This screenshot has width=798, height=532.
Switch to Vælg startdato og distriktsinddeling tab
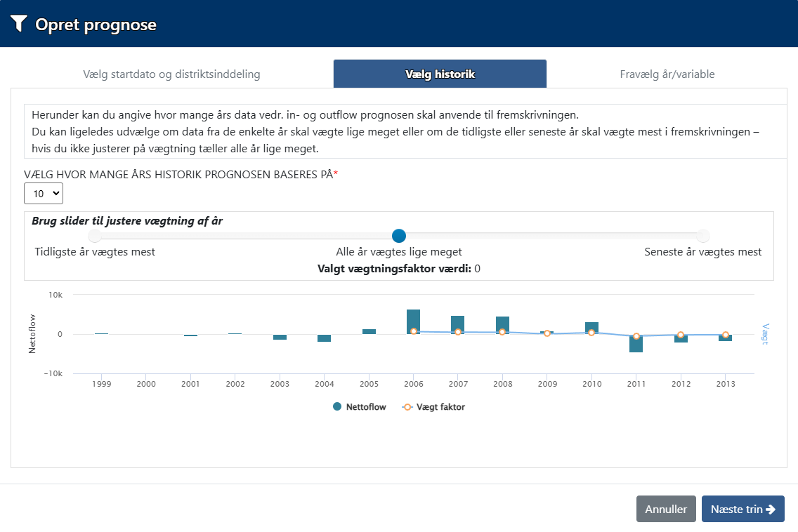click(x=171, y=74)
